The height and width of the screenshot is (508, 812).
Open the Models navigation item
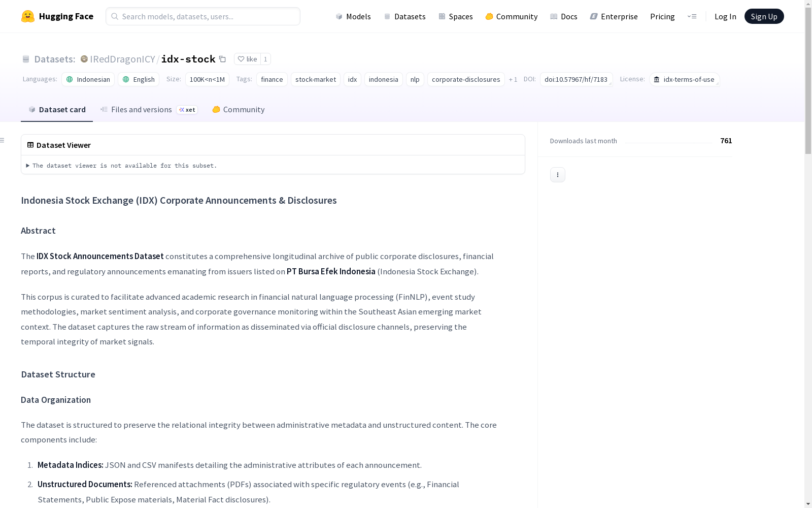pos(353,16)
